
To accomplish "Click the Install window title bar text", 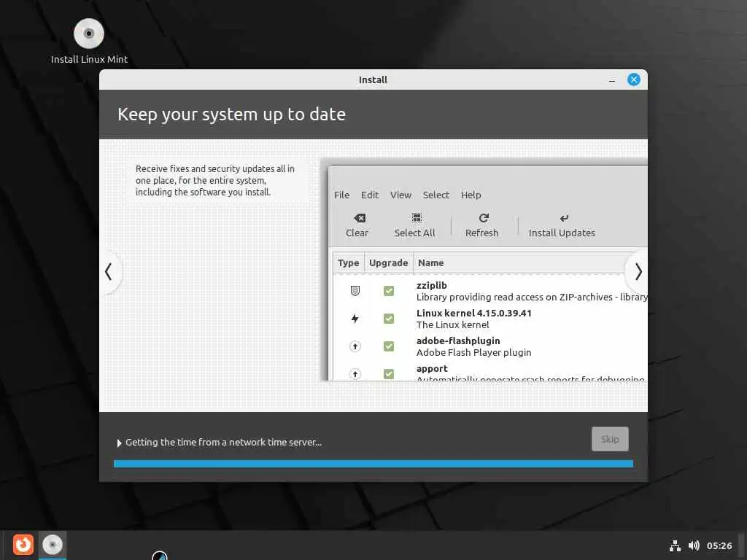I will [373, 80].
